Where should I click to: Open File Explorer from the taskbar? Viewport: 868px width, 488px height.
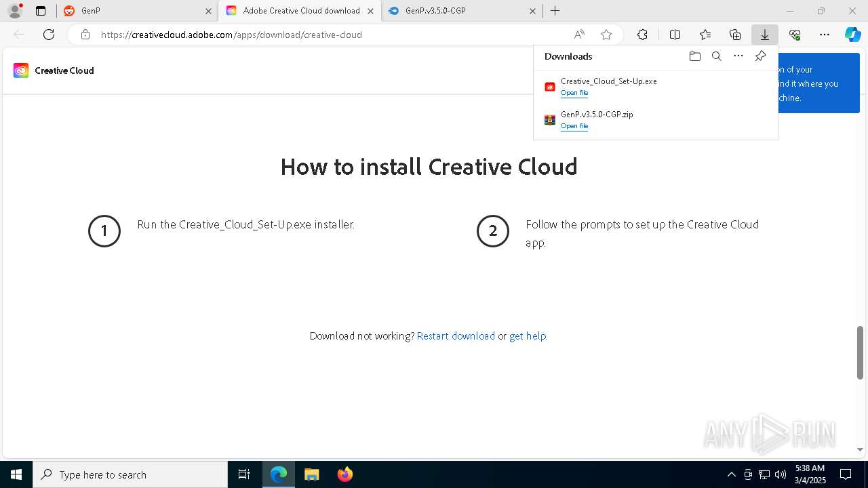click(311, 474)
